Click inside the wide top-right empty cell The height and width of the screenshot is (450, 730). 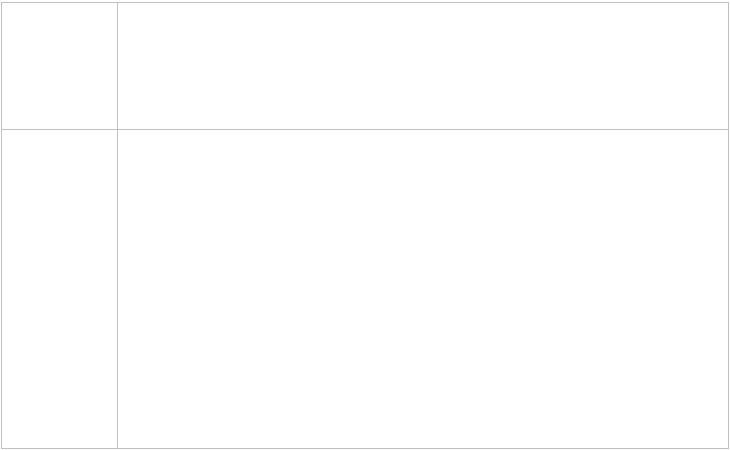pyautogui.click(x=423, y=66)
